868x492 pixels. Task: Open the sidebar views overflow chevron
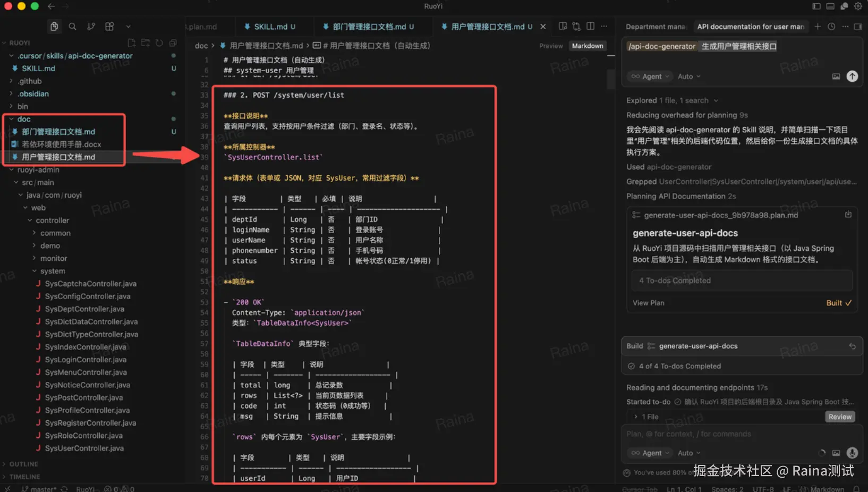pyautogui.click(x=128, y=27)
